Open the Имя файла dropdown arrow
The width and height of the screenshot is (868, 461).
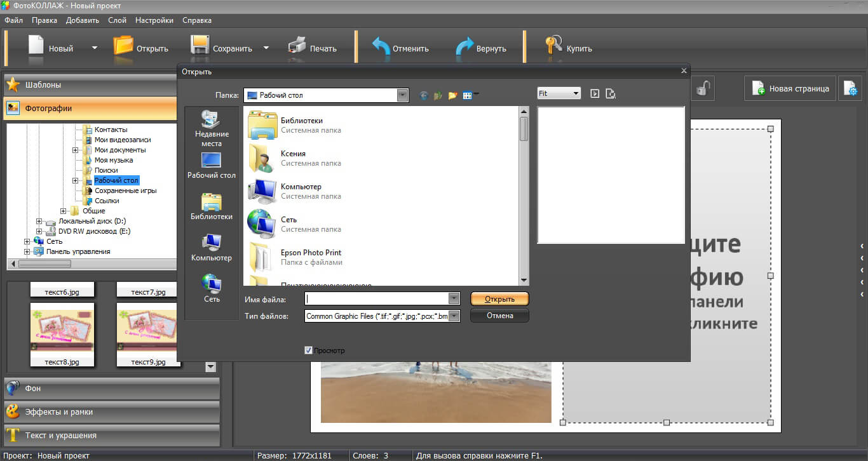click(454, 298)
